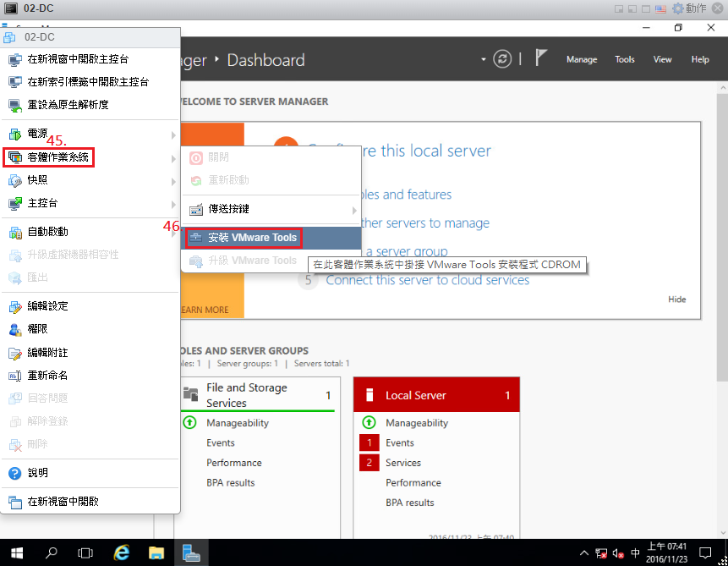The width and height of the screenshot is (728, 566).
Task: Click the 權限 permissions user icon
Action: click(x=15, y=329)
